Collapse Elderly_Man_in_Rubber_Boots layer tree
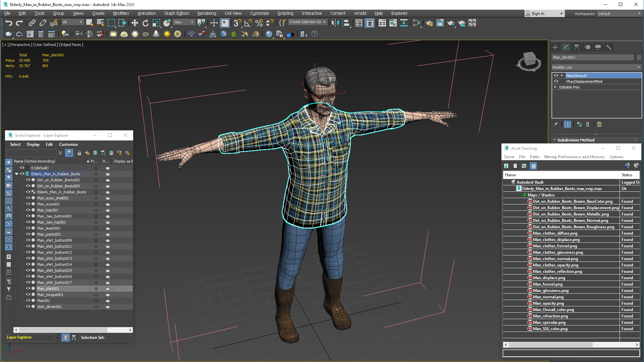Screen dimensions: 644x362 pos(16,174)
